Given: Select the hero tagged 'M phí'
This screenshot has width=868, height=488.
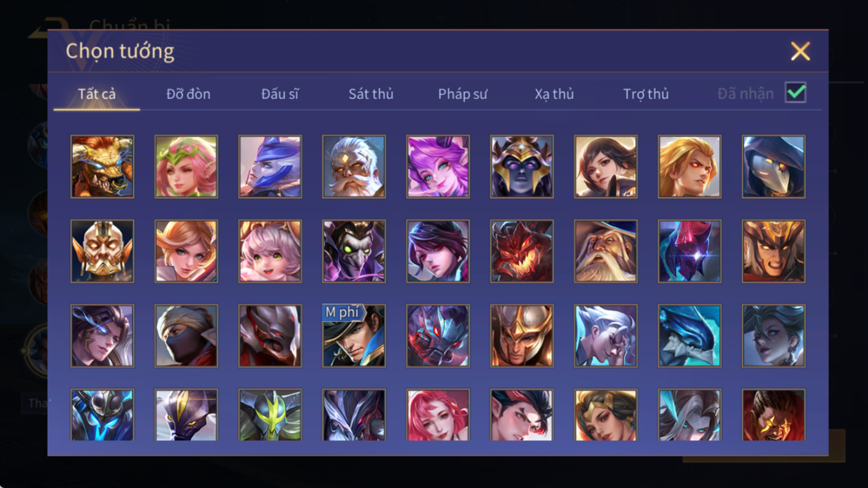Looking at the screenshot, I should 354,336.
